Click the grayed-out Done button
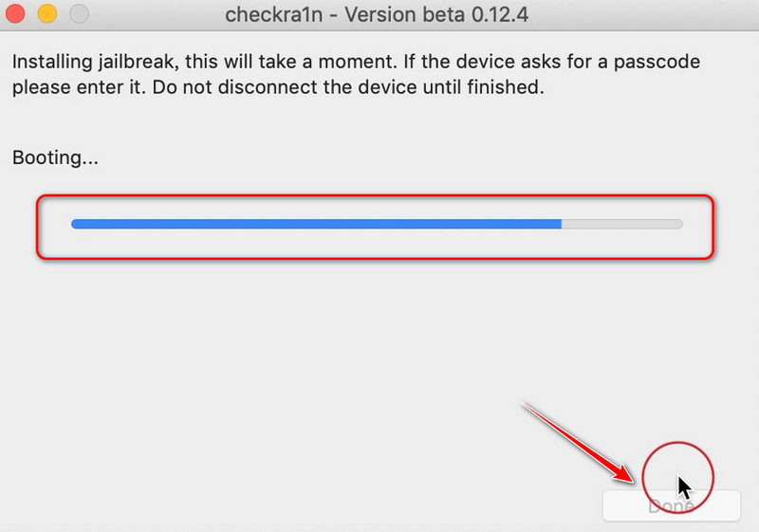Viewport: 759px width, 532px height. [x=672, y=506]
